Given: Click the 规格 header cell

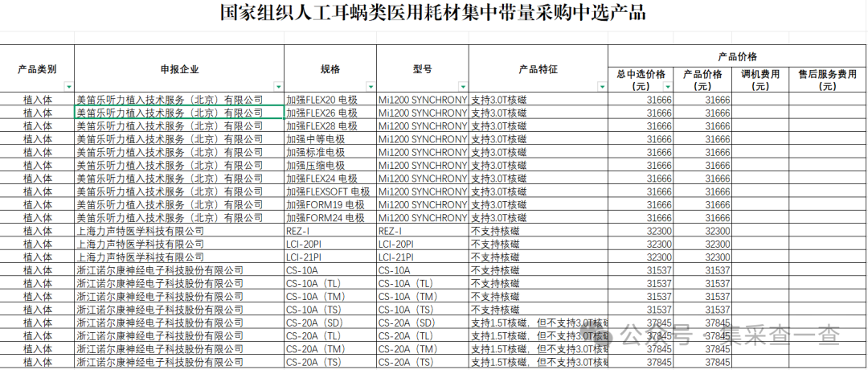Looking at the screenshot, I should pyautogui.click(x=330, y=68).
